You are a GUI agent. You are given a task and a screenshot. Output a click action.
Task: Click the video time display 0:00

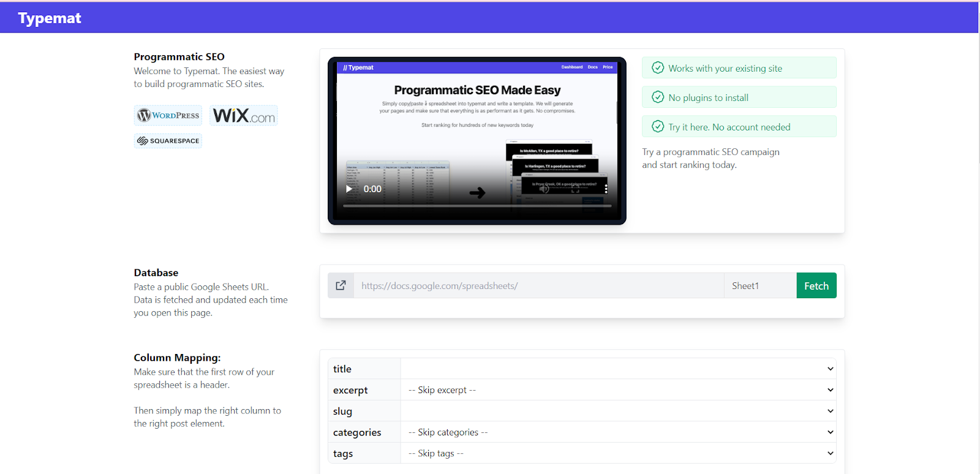click(372, 189)
